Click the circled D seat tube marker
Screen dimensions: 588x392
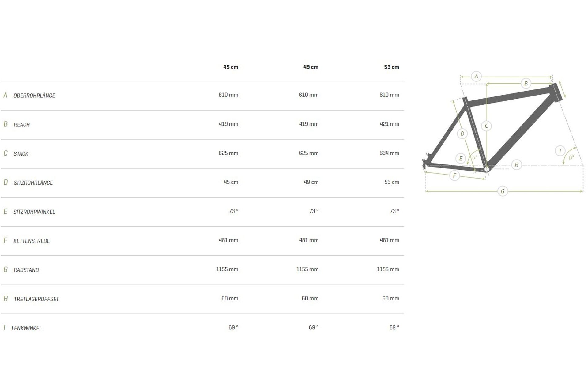(462, 134)
